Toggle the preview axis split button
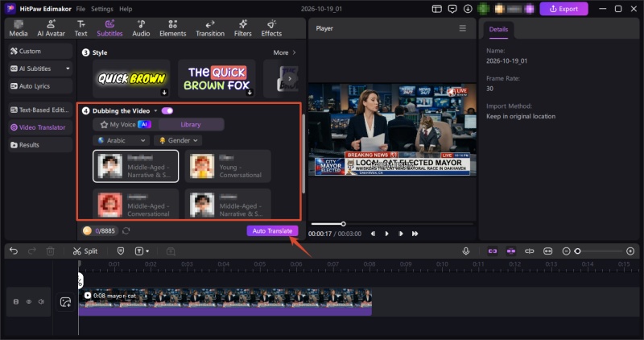Viewport: 644px width, 340px height. [530, 251]
